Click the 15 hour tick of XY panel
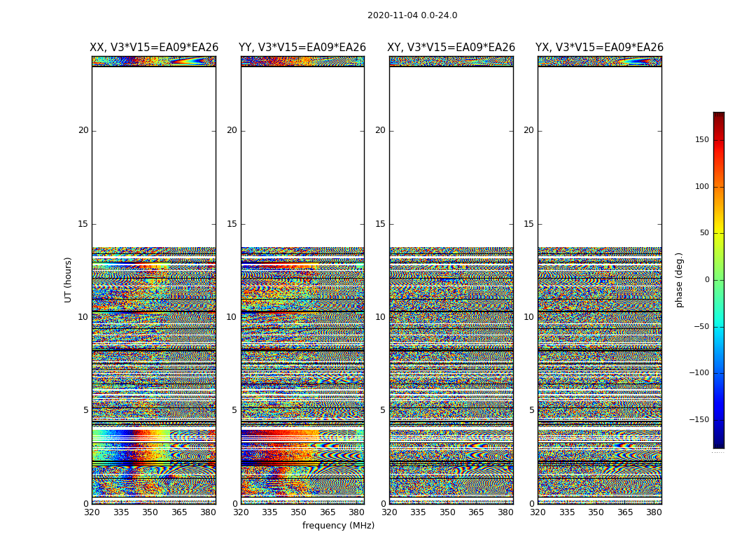The image size is (735, 560). click(x=381, y=224)
